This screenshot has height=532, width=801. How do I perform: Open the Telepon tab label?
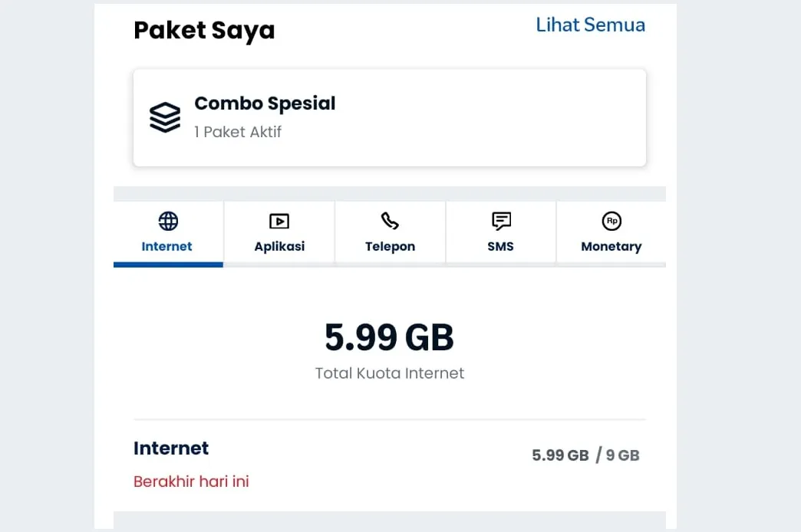(391, 246)
